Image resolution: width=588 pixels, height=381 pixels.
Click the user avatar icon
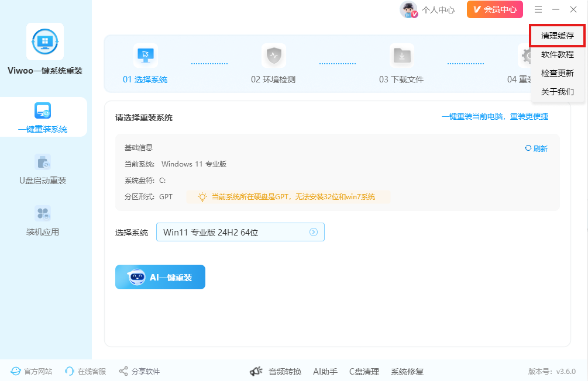(409, 10)
